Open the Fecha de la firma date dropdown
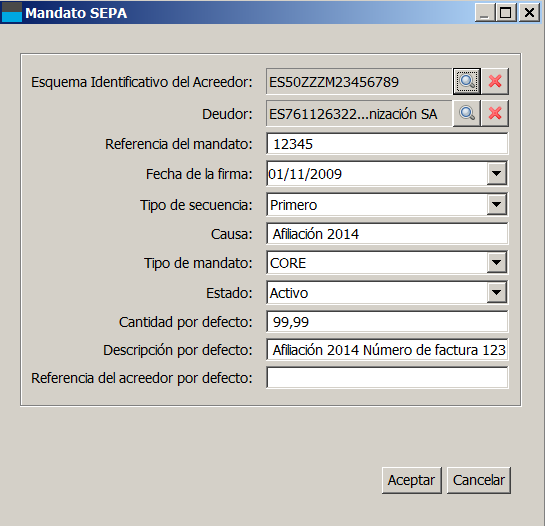545x526 pixels. coord(496,173)
